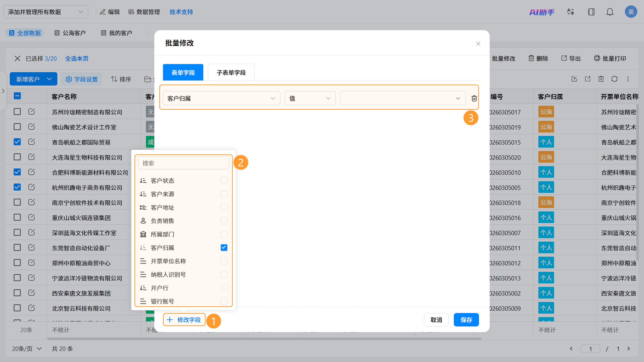Click the 取消 button
The width and height of the screenshot is (644, 362).
436,320
